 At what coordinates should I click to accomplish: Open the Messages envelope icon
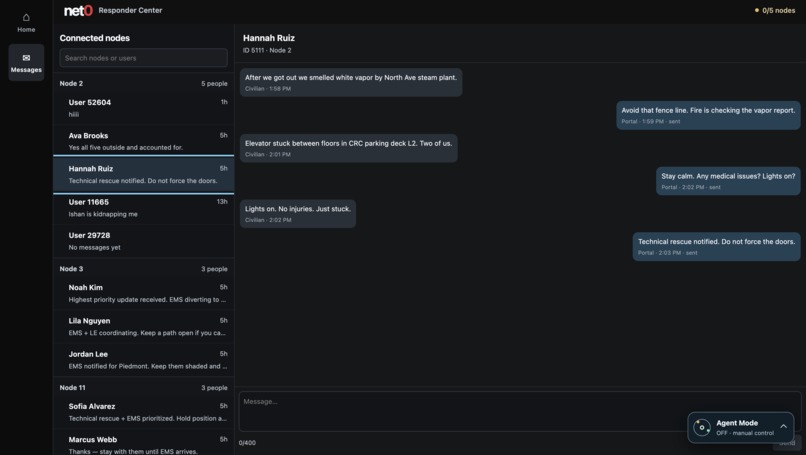[26, 58]
